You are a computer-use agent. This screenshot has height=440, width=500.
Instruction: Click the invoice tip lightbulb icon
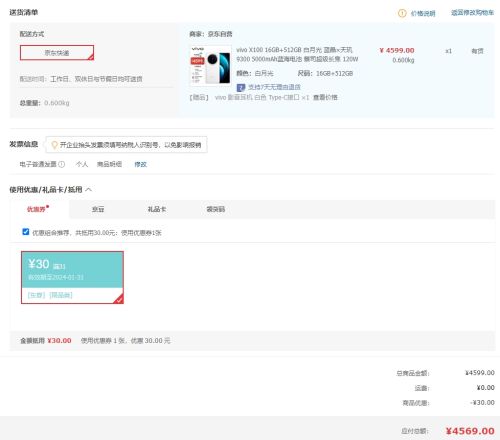pos(54,145)
